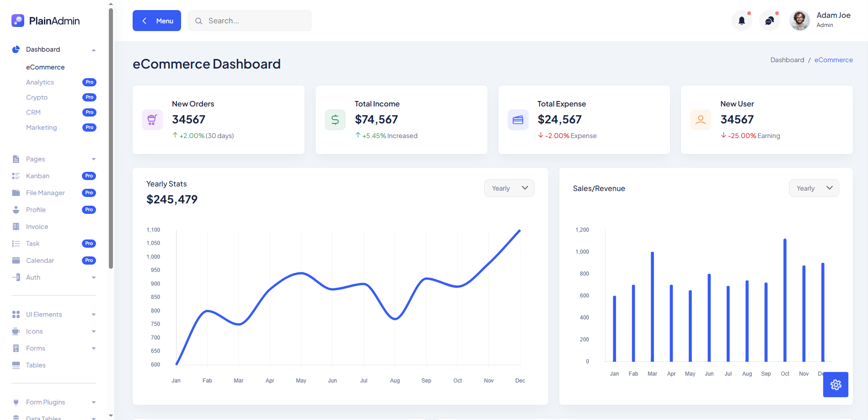Click the Auth sign-in icon
Screen dimensions: 868x420
click(16, 277)
